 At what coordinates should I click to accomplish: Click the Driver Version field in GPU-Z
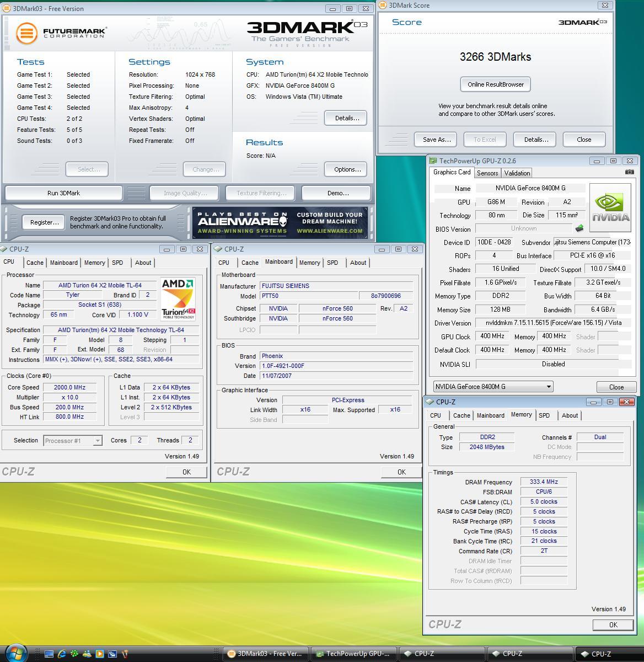(x=553, y=323)
